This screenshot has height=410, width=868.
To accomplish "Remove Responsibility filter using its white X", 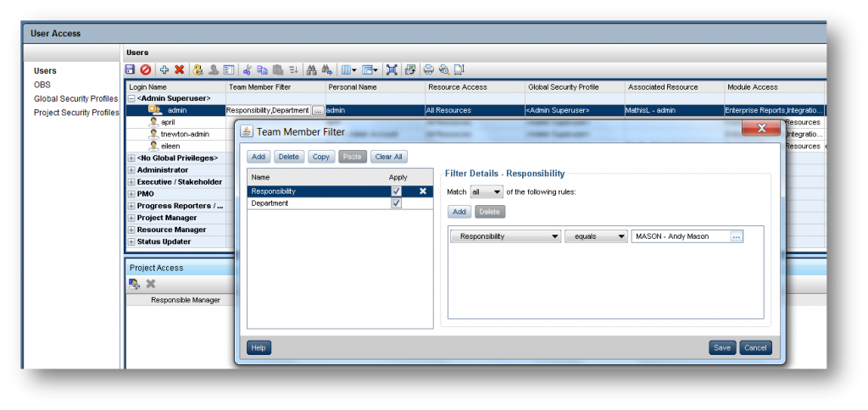I will pyautogui.click(x=423, y=191).
